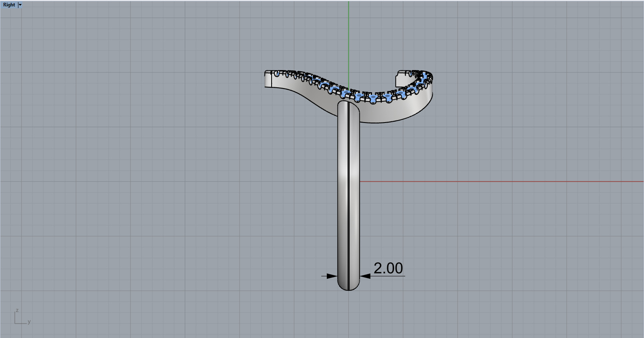Select the 2.00 dimension text
Screen dimensions: 644x338
[x=388, y=268]
